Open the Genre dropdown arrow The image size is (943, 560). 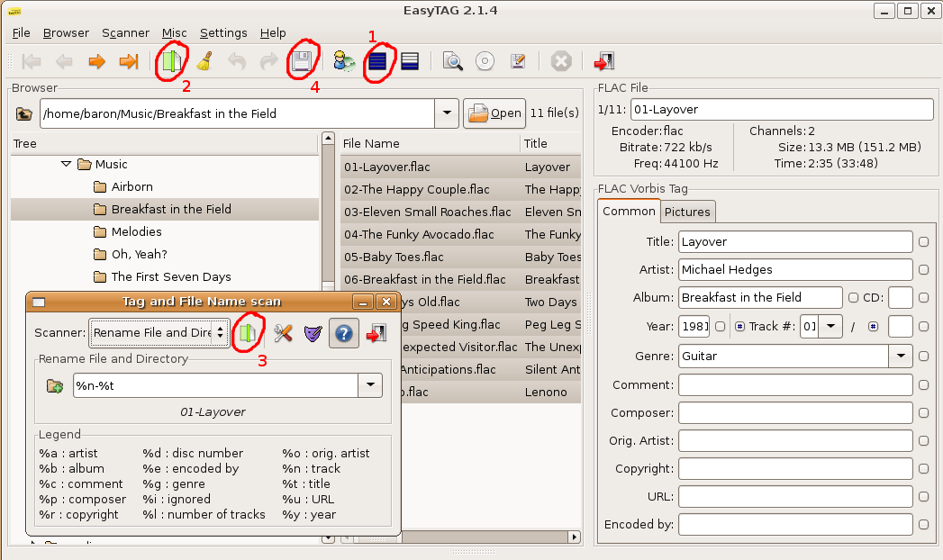(901, 356)
